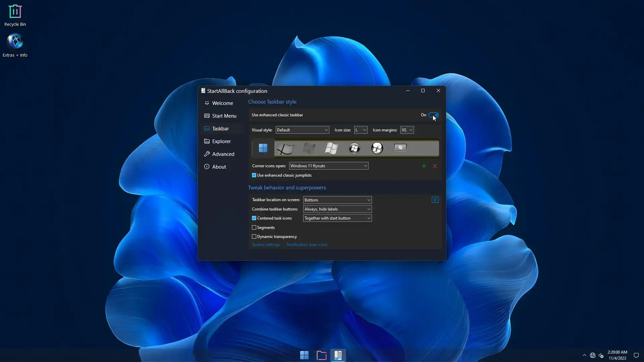Click the green plus add icon
Image resolution: width=644 pixels, height=362 pixels.
tap(424, 166)
